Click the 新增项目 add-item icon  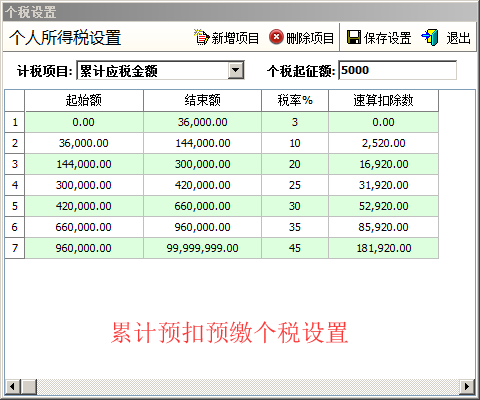coord(202,37)
